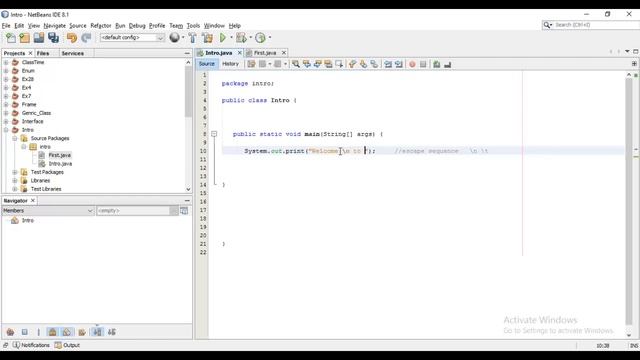640x360 pixels.
Task: Switch to the Files panel tab
Action: click(x=43, y=53)
